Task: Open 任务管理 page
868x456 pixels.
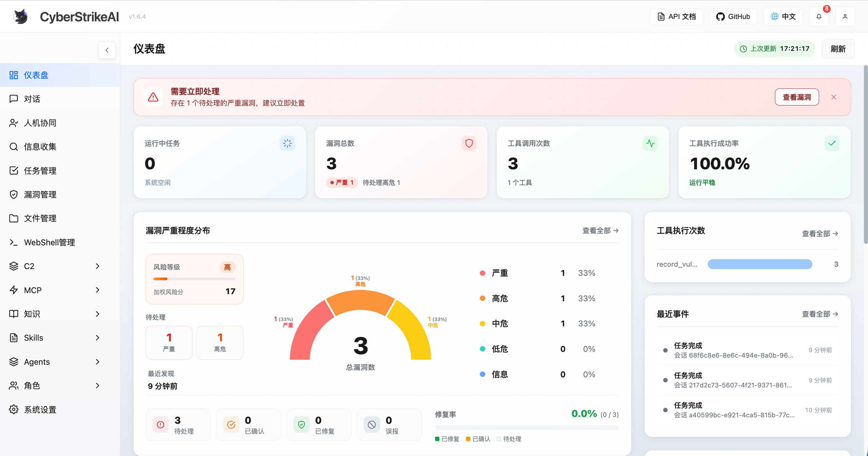Action: click(60, 170)
